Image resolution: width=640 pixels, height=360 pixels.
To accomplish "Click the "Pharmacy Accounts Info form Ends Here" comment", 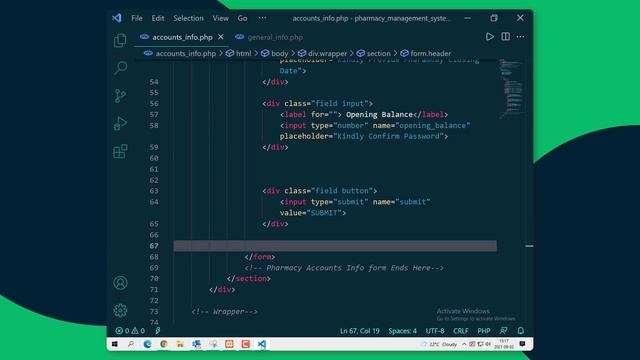I will 344,268.
